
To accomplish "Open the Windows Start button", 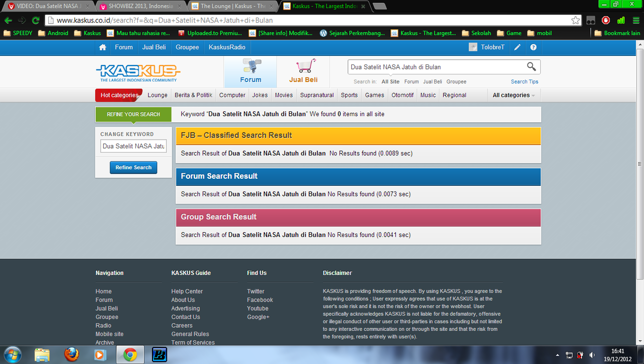I will pos(12,354).
